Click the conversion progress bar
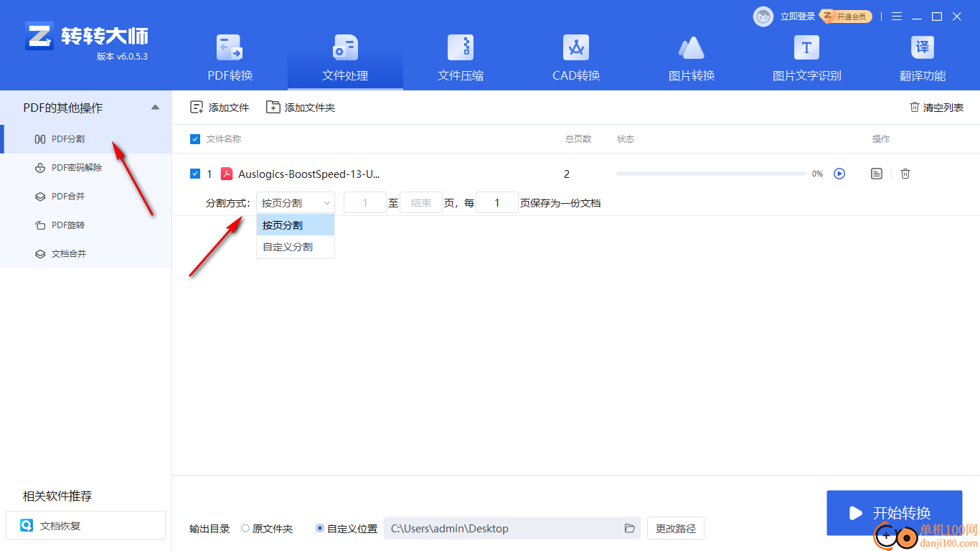 coord(710,174)
